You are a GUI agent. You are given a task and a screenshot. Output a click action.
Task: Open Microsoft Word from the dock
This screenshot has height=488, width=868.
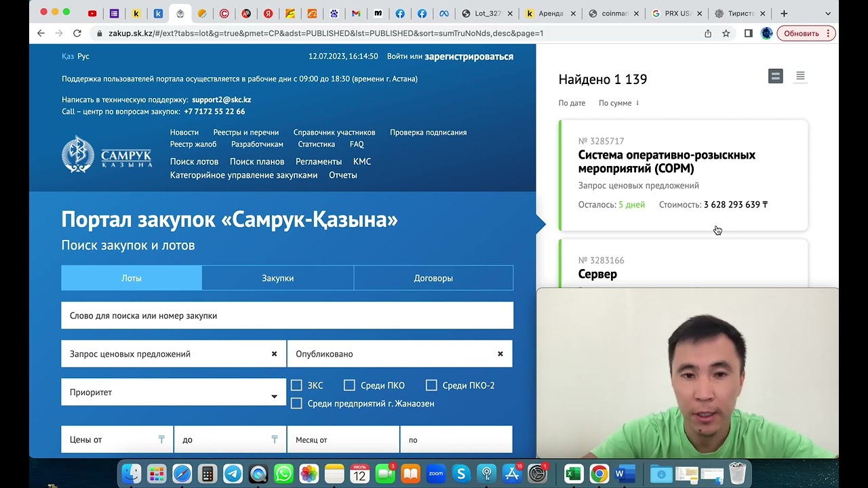(x=625, y=474)
